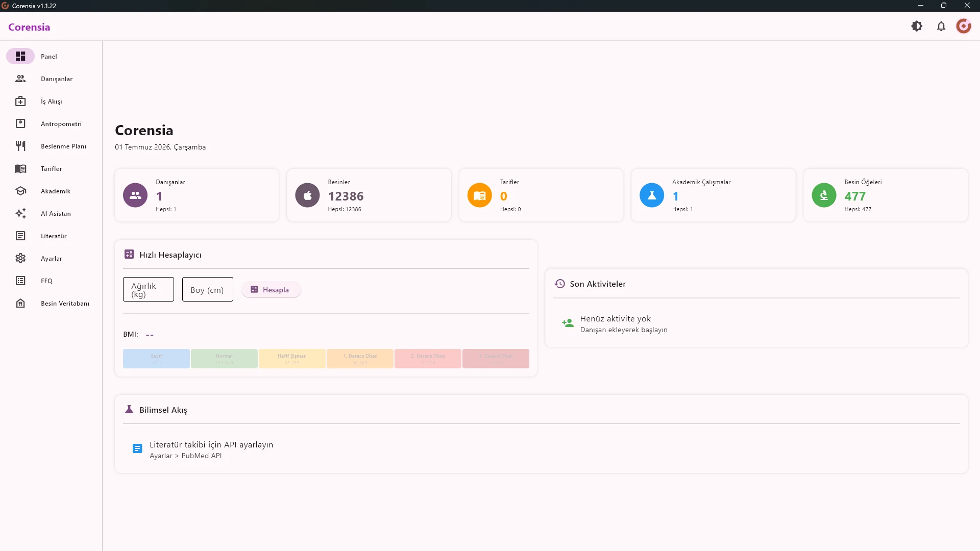Select the 1. Derece Obez BMI segment
The image size is (980, 551).
[x=360, y=359]
